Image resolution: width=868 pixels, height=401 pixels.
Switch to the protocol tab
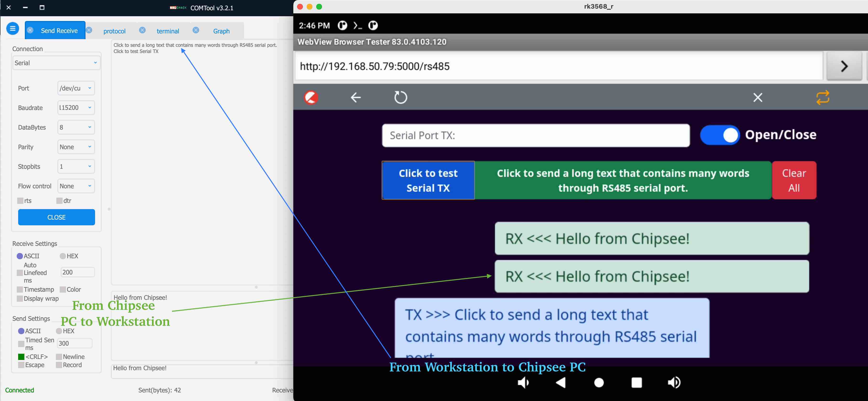[x=114, y=31]
